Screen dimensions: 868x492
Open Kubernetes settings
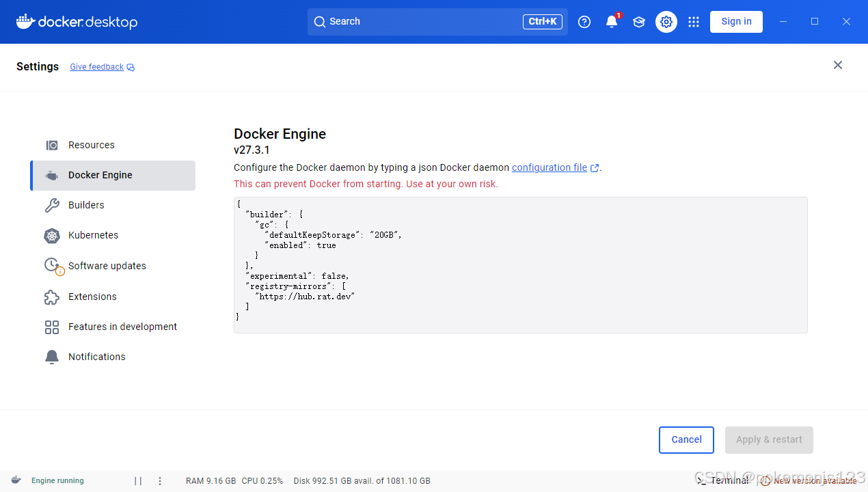pos(113,235)
